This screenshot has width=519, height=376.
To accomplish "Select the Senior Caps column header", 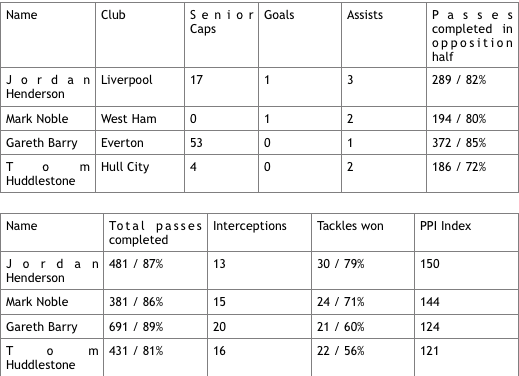I will click(221, 35).
